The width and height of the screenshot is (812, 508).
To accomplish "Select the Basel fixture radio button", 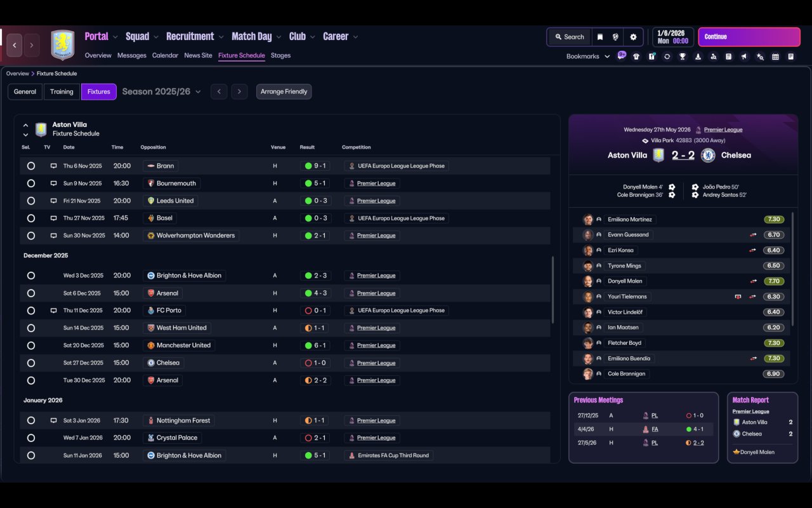I will (x=31, y=218).
